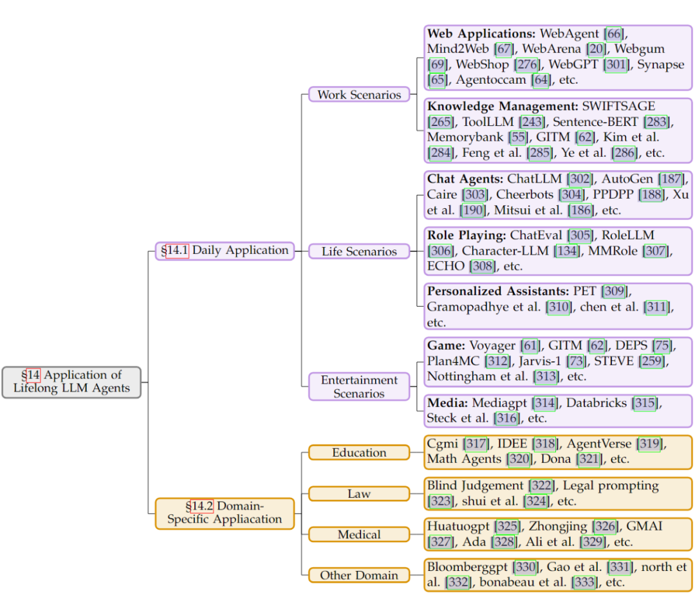Image resolution: width=695 pixels, height=616 pixels.
Task: Open citation [310] after Gramopadhye et al.
Action: click(x=559, y=307)
